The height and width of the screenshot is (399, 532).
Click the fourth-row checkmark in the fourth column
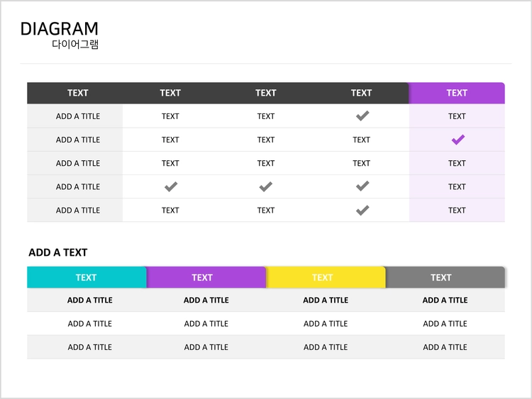point(362,186)
